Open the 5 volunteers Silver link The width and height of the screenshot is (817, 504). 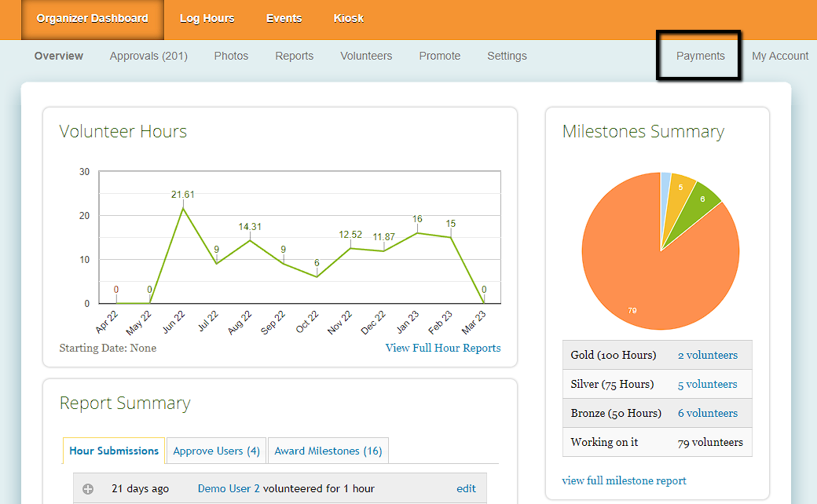(x=707, y=384)
